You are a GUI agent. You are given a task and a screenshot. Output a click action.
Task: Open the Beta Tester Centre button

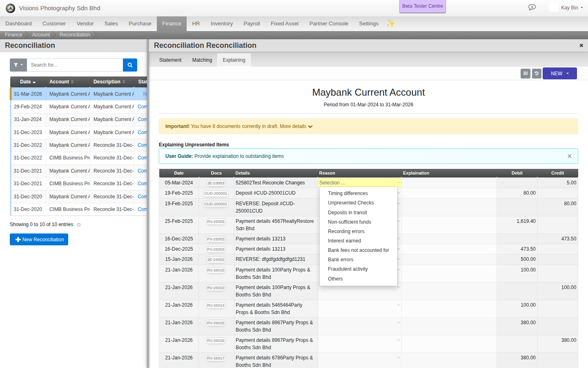[423, 6]
